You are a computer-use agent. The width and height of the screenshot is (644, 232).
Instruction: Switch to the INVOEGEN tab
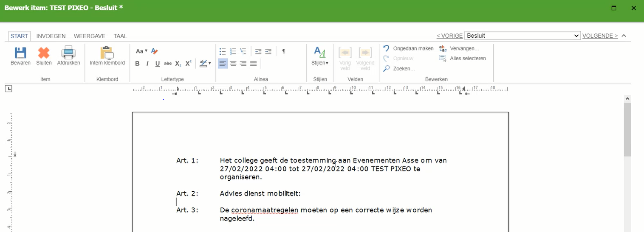pyautogui.click(x=51, y=36)
